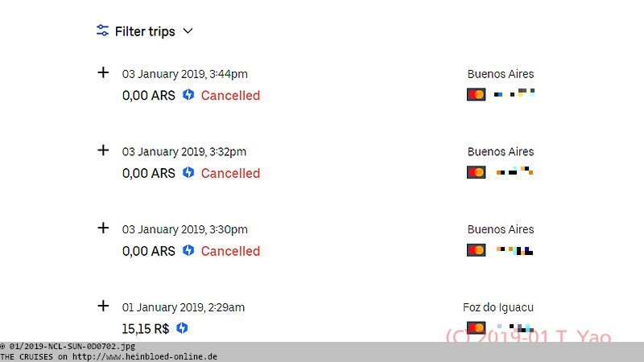Expand the 01 January 2:29am trip
Image resolution: width=644 pixels, height=362 pixels.
(103, 306)
